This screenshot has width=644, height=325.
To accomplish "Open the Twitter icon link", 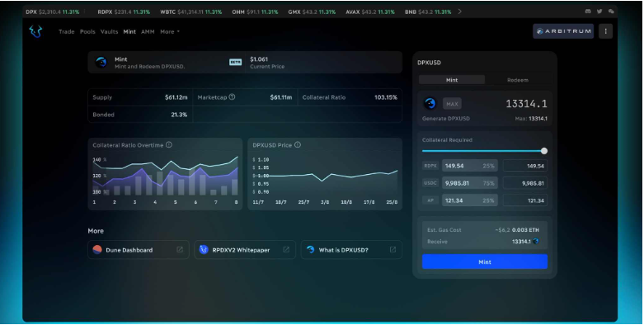I will coord(599,12).
